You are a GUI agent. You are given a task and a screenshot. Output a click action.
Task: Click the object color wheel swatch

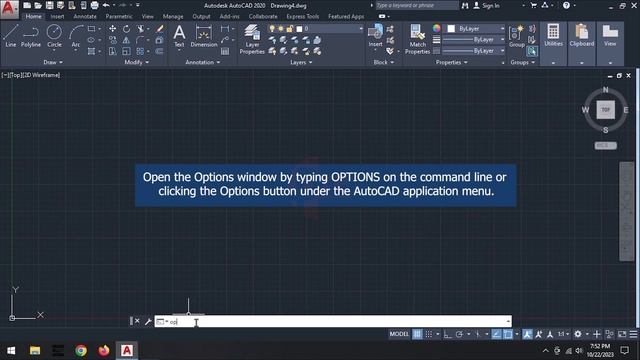click(x=436, y=28)
